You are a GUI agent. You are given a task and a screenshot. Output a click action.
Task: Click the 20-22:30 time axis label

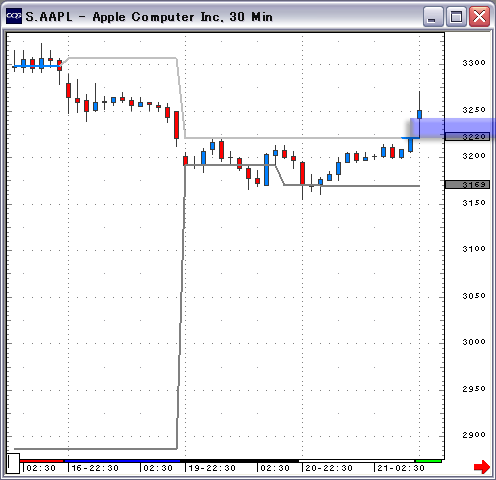tap(329, 468)
